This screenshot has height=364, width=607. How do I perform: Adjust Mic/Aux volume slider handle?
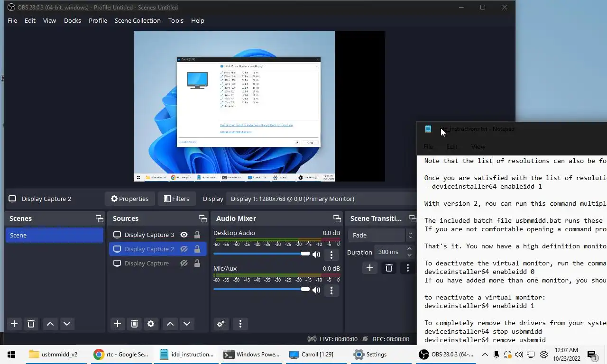pos(305,290)
